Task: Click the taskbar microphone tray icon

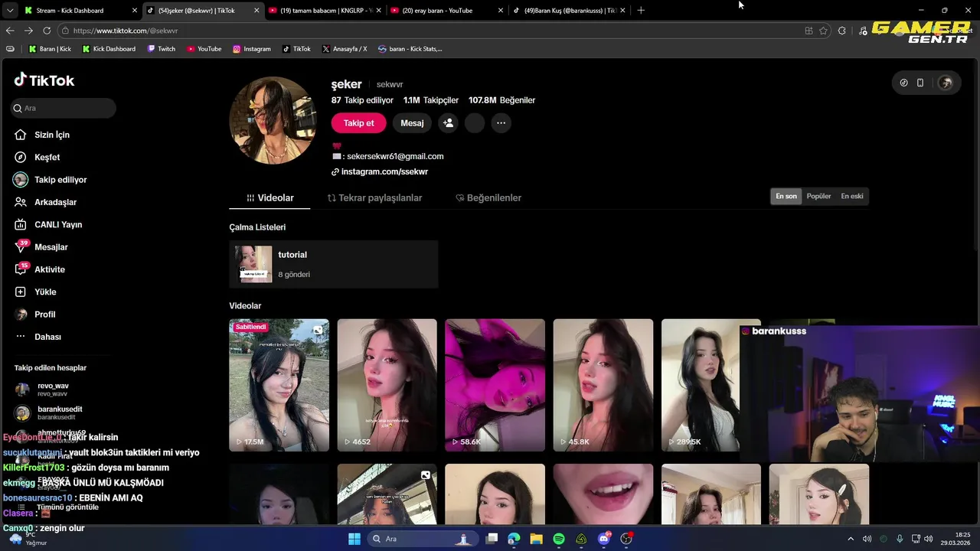Action: pos(900,539)
